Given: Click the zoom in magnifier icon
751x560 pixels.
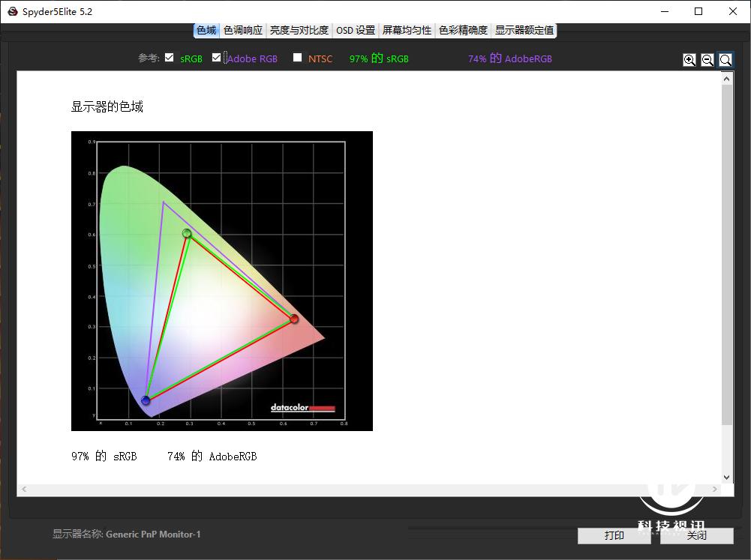Looking at the screenshot, I should 689,59.
